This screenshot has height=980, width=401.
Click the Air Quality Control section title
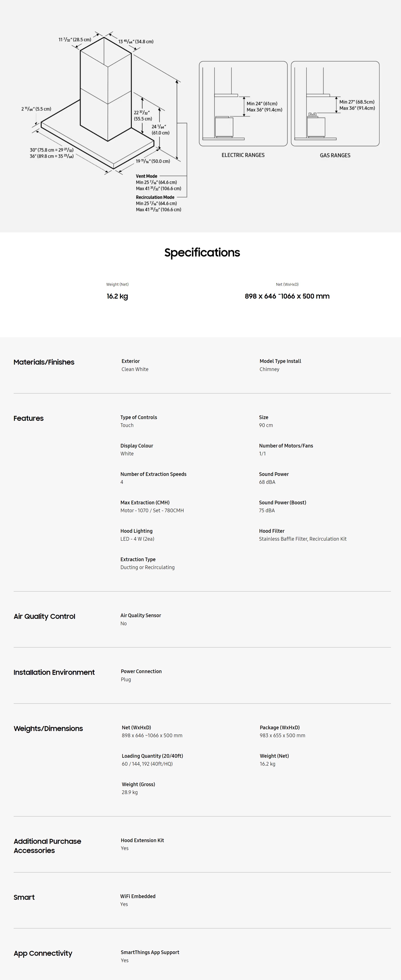click(44, 616)
